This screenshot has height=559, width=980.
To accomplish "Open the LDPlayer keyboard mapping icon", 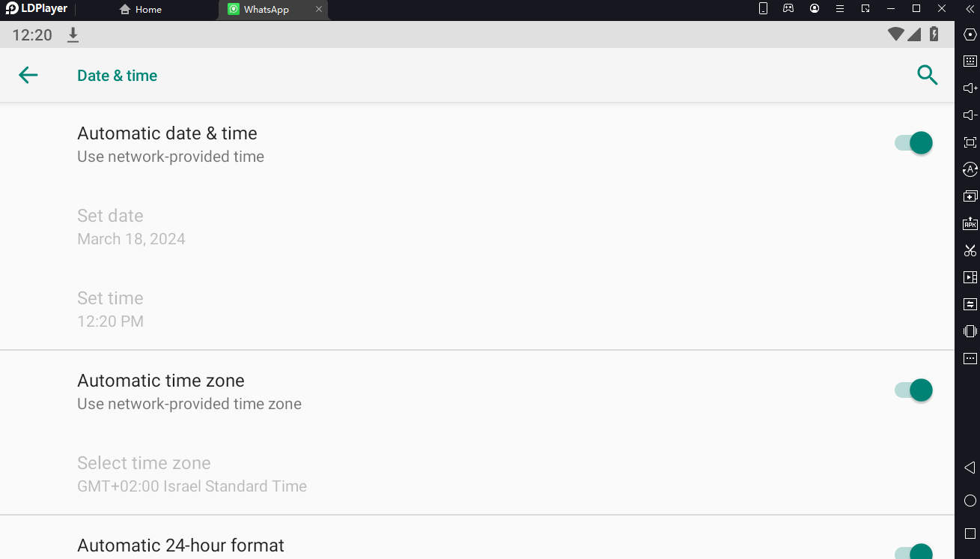I will 970,61.
